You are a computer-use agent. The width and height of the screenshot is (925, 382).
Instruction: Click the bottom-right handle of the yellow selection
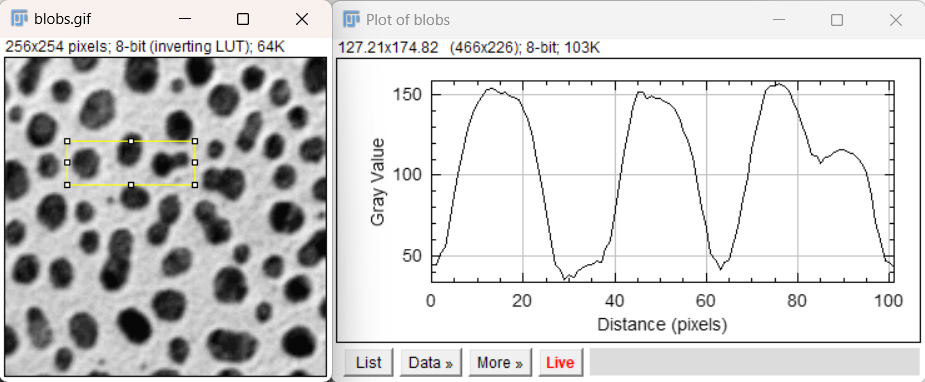pyautogui.click(x=195, y=185)
